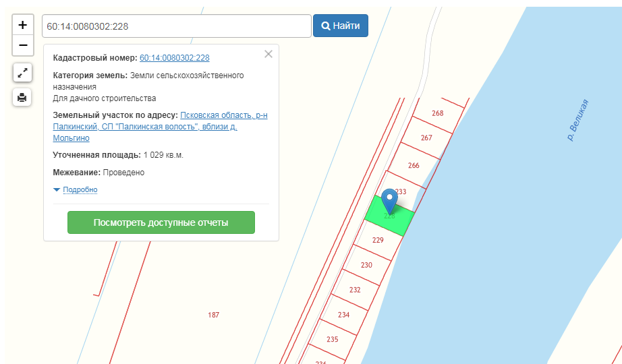The image size is (622, 364).
Task: Select parcel 267 on map
Action: click(x=426, y=138)
